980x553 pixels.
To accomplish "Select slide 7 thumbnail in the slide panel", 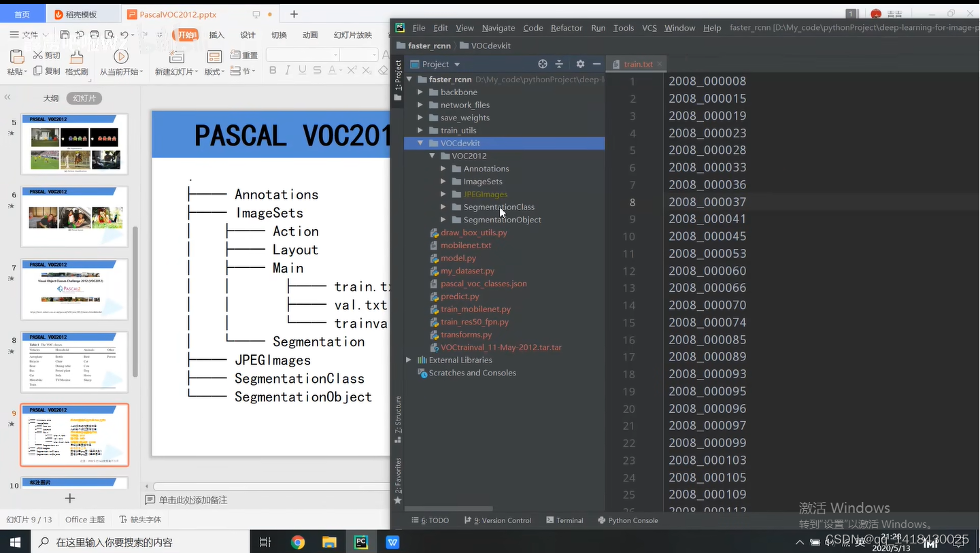I will [75, 289].
